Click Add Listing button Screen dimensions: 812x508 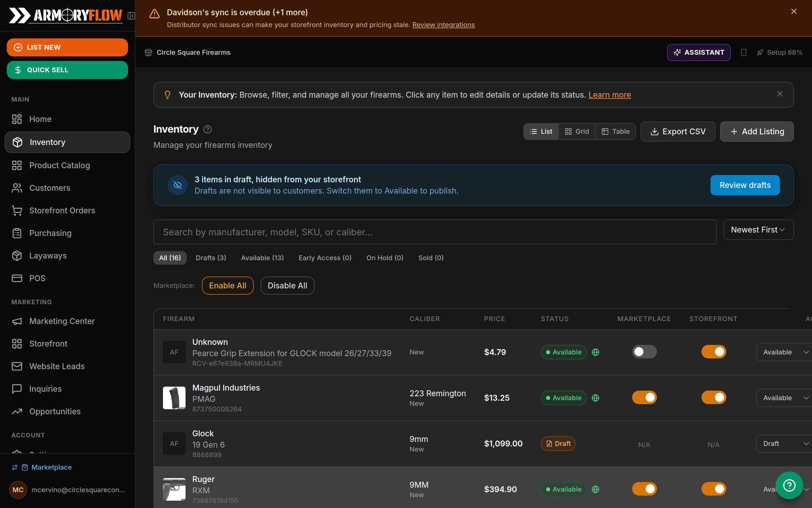point(757,131)
